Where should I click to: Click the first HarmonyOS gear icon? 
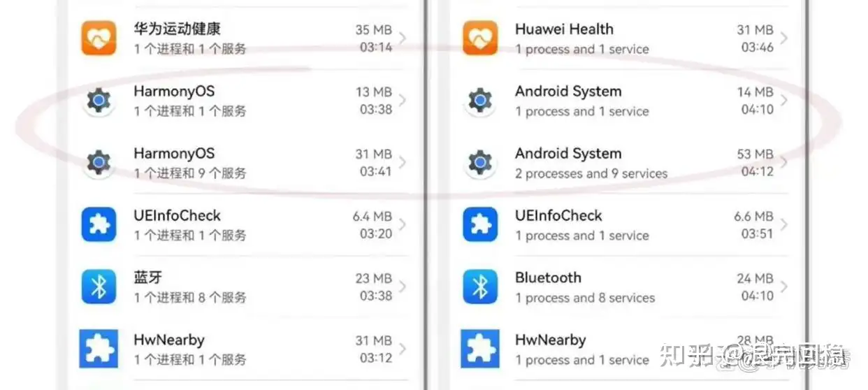pyautogui.click(x=99, y=101)
